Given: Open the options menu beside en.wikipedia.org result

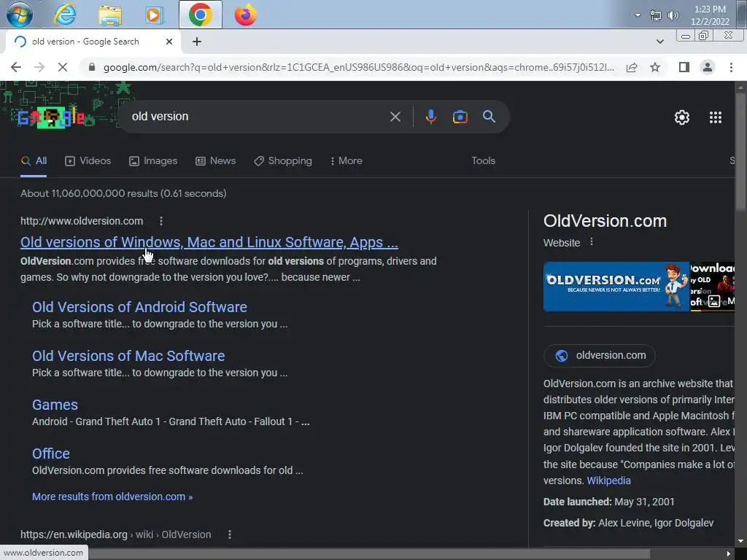Looking at the screenshot, I should [x=230, y=534].
